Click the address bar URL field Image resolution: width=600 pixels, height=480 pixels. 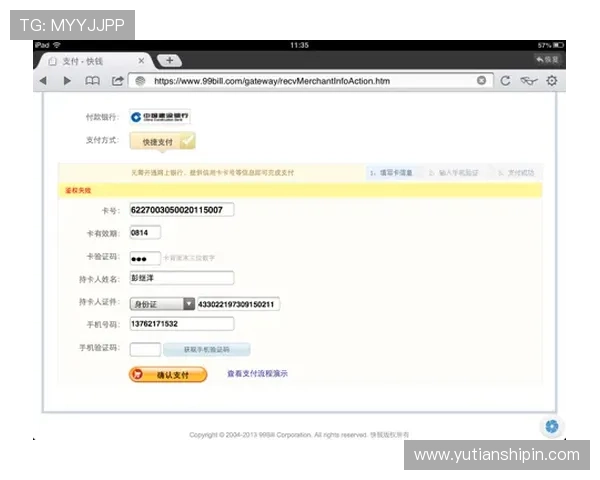tap(310, 81)
